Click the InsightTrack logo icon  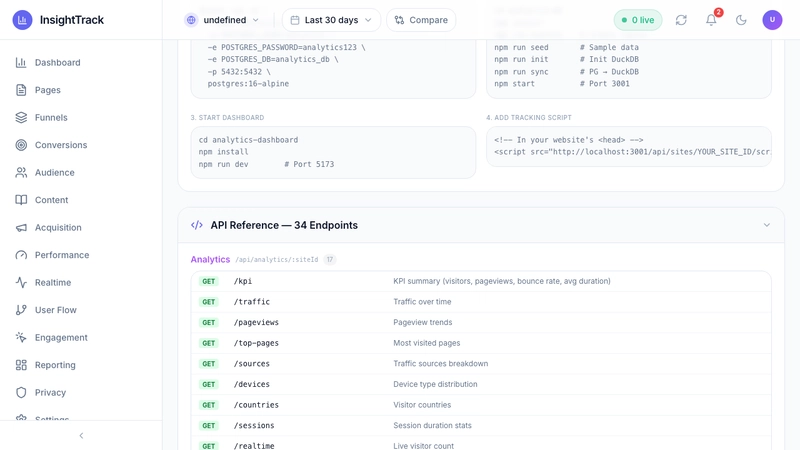[22, 20]
